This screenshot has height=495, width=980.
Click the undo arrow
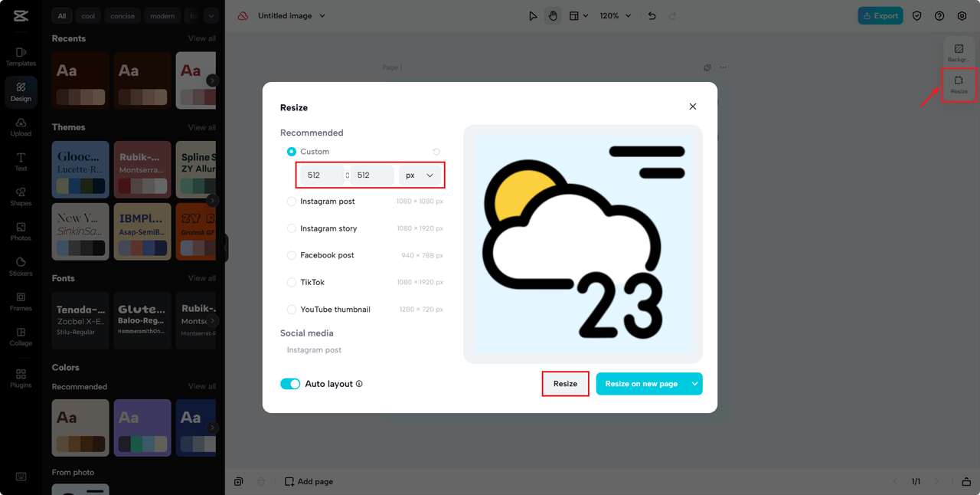[x=652, y=15]
